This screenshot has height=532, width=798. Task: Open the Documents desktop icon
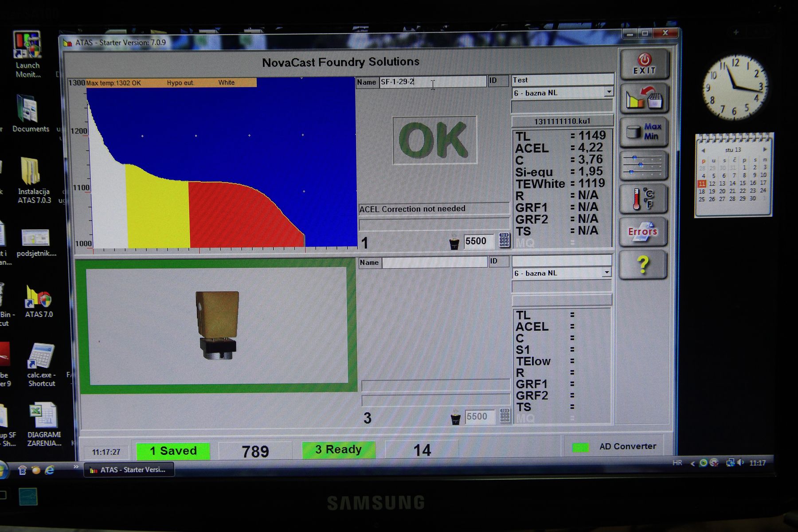tap(30, 113)
